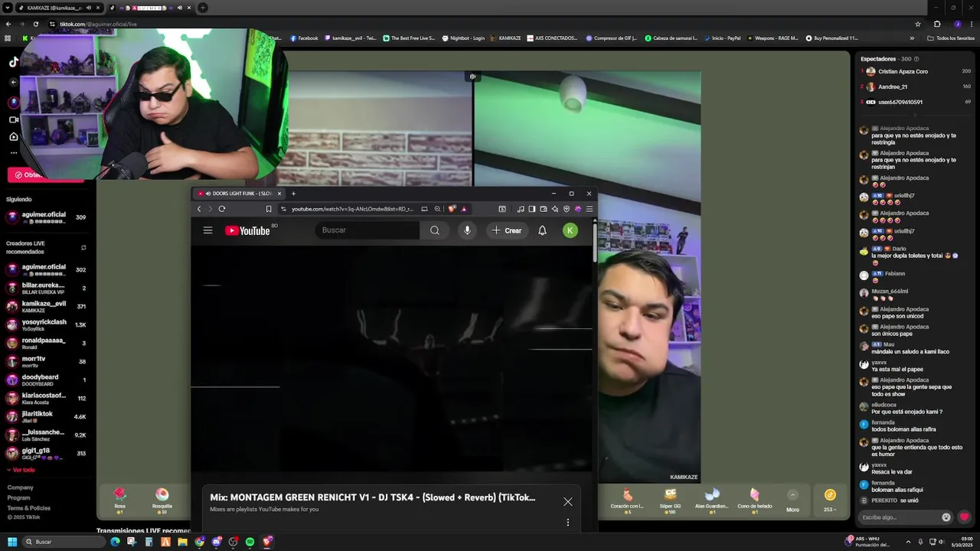Viewport: 980px width, 551px height.
Task: Open kamikaze__evil recommended LIVE creator
Action: coord(46,306)
